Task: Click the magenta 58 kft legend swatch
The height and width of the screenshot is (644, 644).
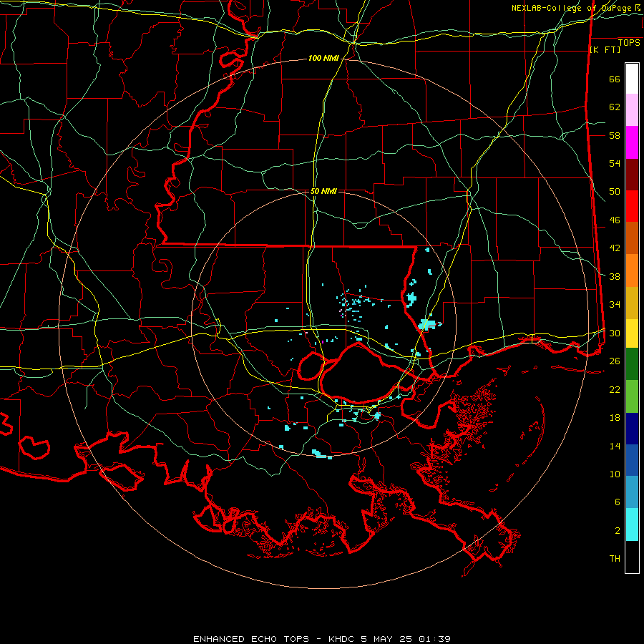Action: (632, 142)
